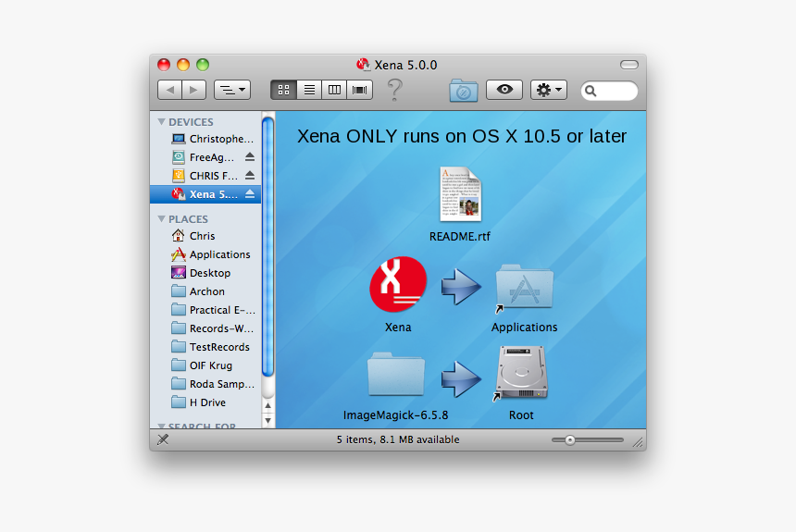This screenshot has width=796, height=532.
Task: Open the OIF Krug folder in sidebar
Action: click(x=205, y=365)
